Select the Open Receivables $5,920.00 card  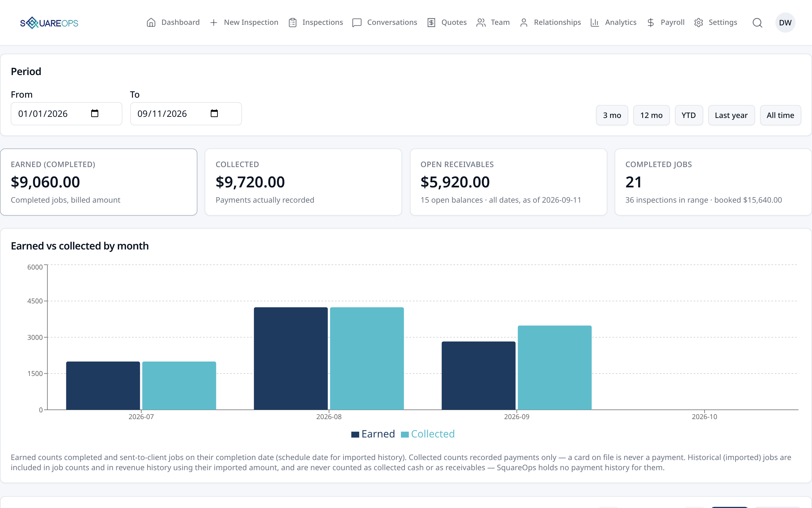coord(508,182)
